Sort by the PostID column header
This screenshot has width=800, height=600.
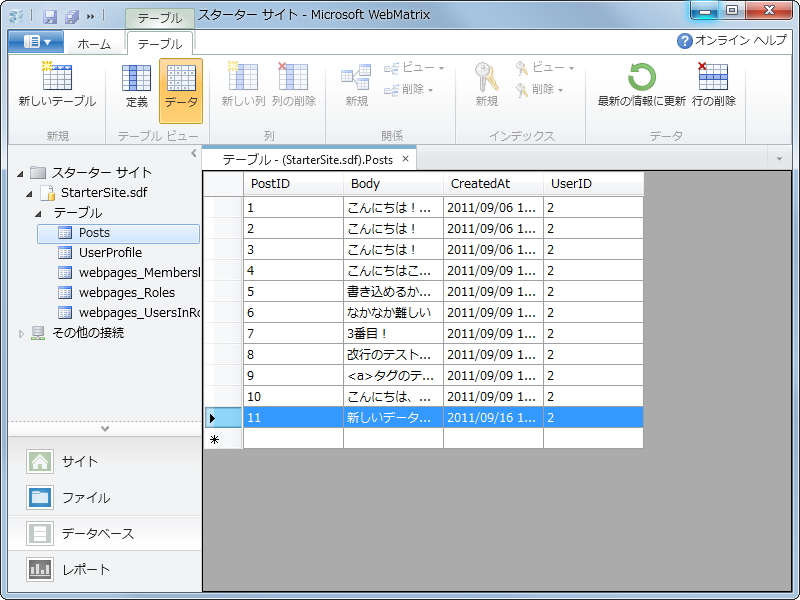tap(293, 184)
